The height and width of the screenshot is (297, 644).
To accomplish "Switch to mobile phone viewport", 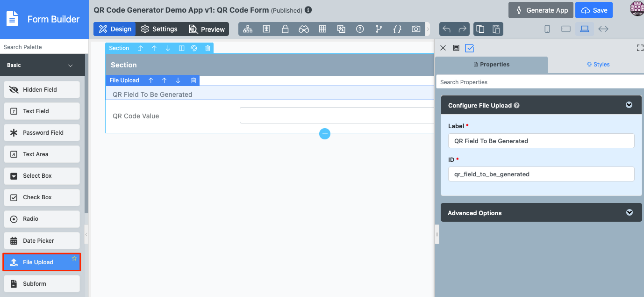I will (x=547, y=29).
